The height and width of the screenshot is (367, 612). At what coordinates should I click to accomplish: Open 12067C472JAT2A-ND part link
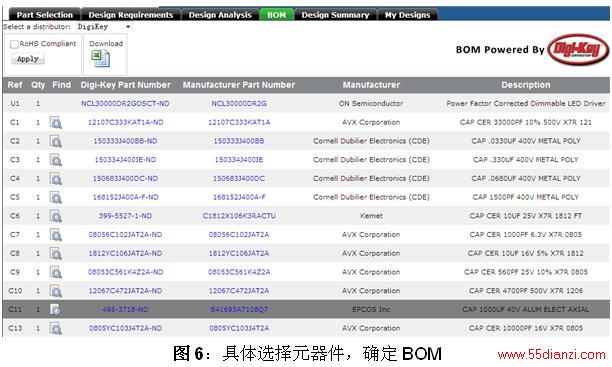click(125, 291)
